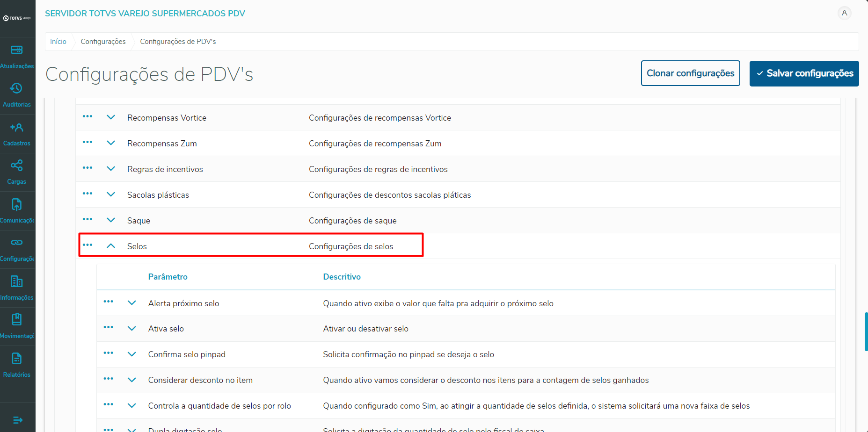868x432 pixels.
Task: Open options menu for Regras de incentivos
Action: point(88,168)
